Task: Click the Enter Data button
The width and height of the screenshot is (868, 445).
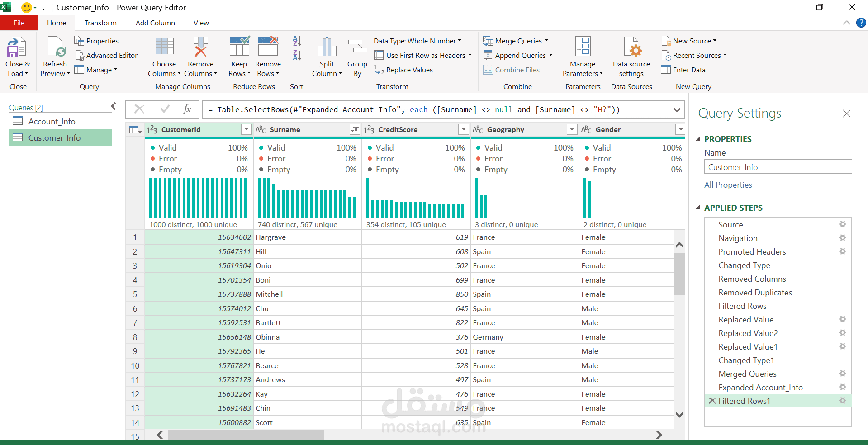Action: click(683, 70)
